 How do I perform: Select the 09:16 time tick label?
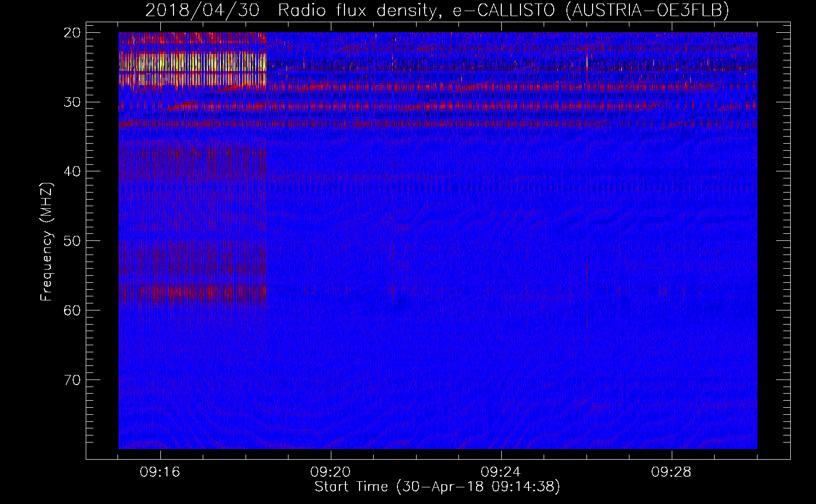(160, 472)
